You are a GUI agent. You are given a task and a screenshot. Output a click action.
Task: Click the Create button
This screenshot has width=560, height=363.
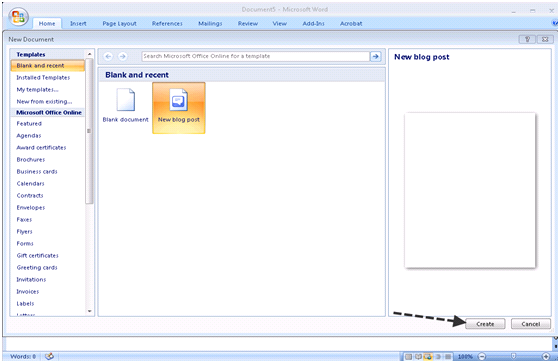pyautogui.click(x=485, y=324)
